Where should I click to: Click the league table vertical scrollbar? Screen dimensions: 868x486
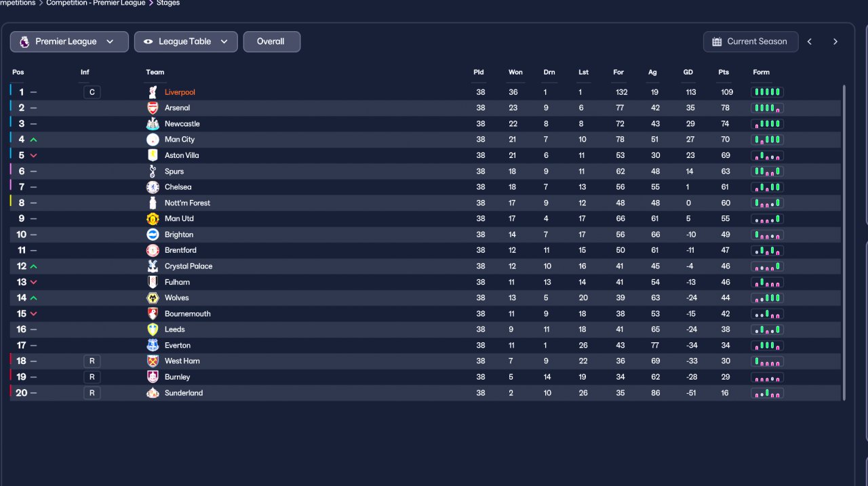pyautogui.click(x=844, y=242)
